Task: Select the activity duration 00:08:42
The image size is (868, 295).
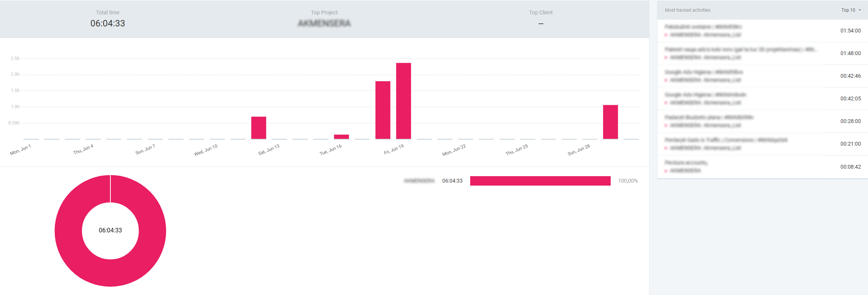Action: point(851,167)
